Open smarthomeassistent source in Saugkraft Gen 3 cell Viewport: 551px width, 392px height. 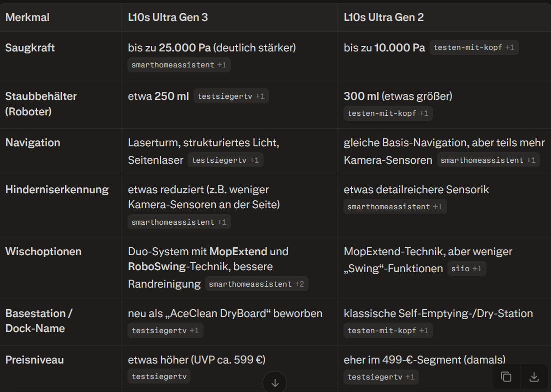(179, 65)
